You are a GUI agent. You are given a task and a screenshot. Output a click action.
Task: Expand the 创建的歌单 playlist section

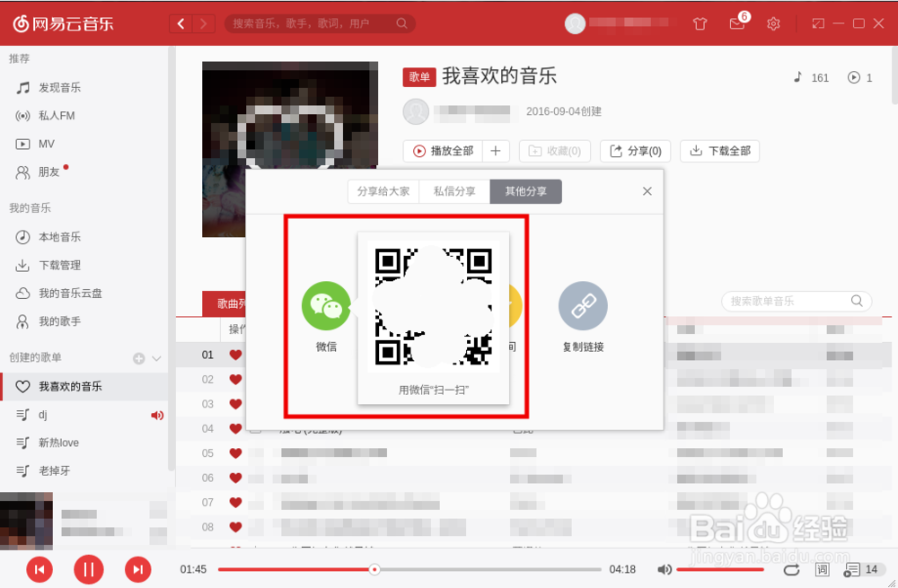tap(154, 356)
